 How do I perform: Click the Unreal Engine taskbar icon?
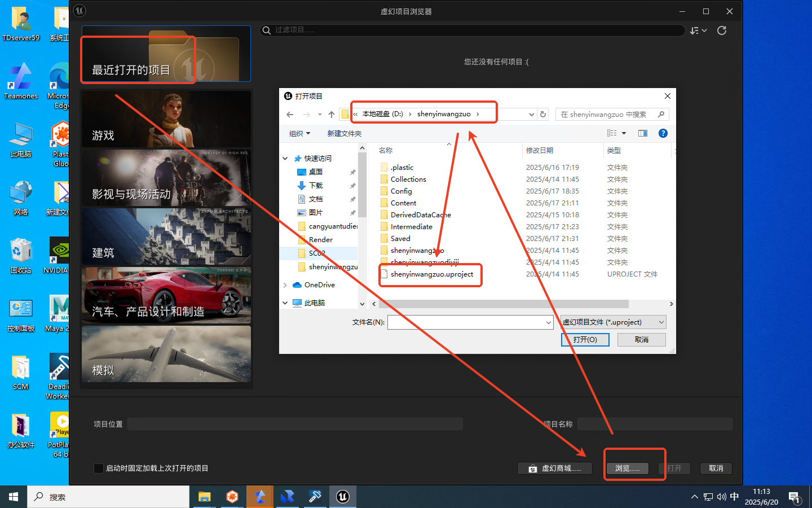343,497
